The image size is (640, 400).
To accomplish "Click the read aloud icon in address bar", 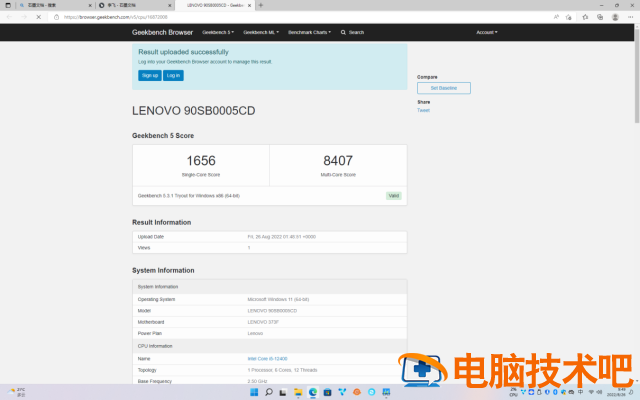I will click(556, 17).
